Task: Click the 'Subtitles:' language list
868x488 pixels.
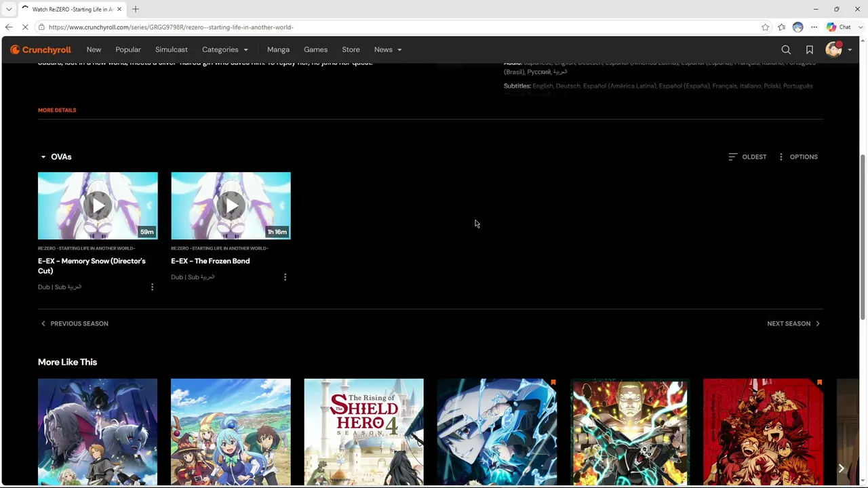Action: (658, 86)
